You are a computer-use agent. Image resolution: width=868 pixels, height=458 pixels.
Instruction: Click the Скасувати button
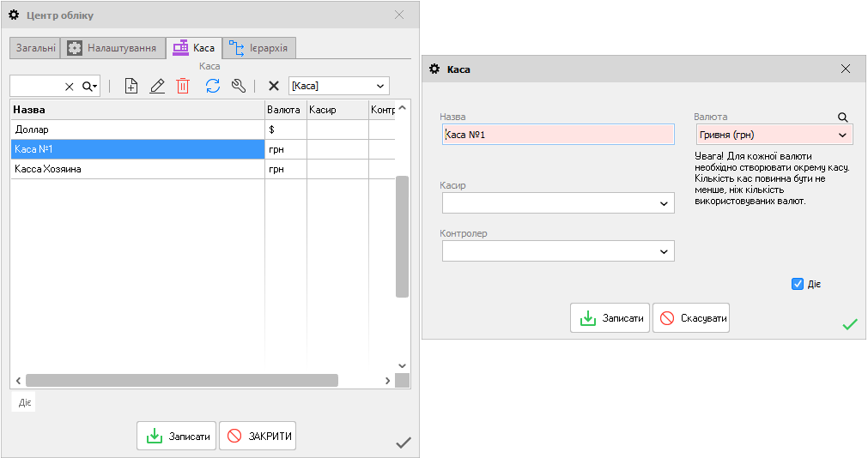[x=692, y=318]
